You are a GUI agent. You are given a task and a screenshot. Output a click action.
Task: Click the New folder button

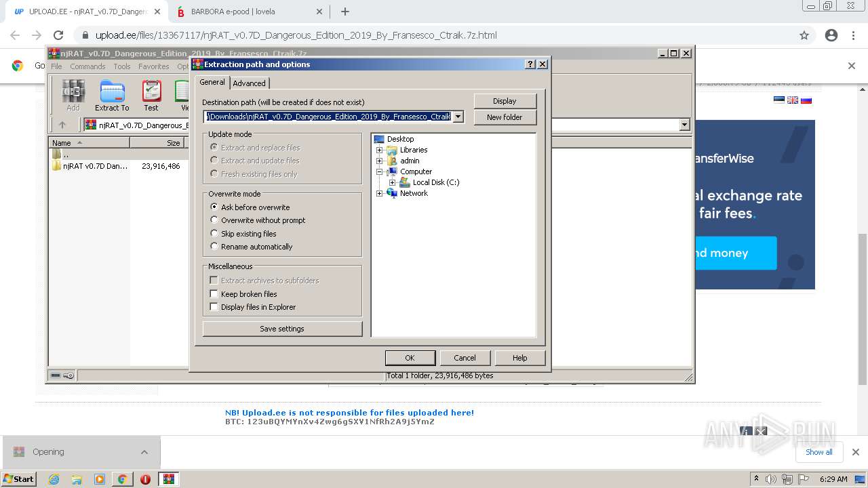(505, 117)
